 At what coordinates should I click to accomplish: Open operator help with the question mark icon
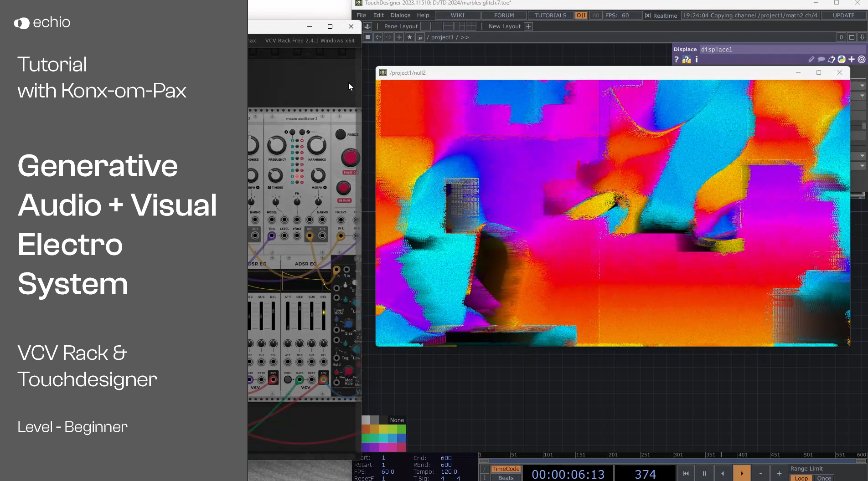tap(677, 59)
